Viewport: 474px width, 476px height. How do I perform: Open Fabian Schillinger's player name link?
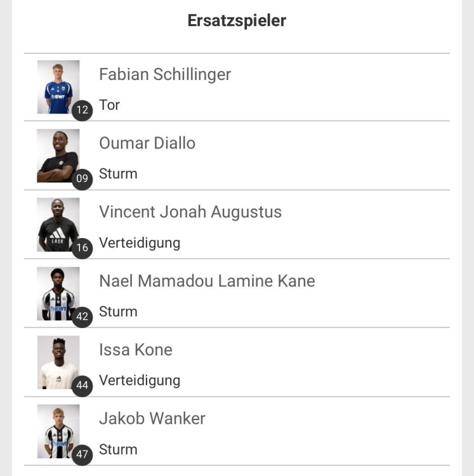pyautogui.click(x=165, y=74)
